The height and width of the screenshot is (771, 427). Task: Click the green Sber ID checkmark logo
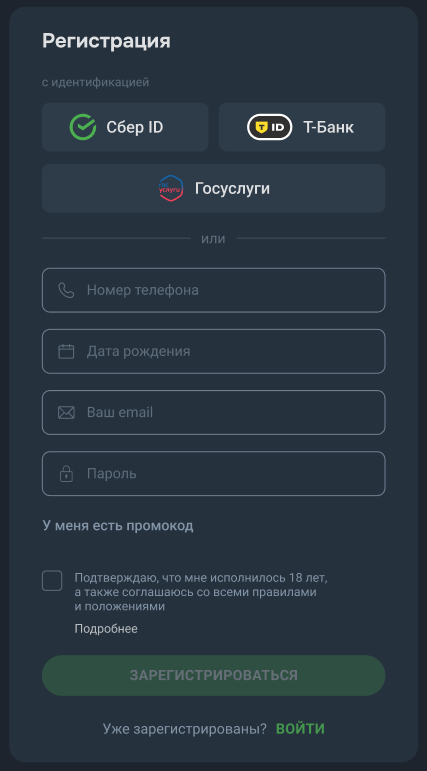click(x=83, y=127)
